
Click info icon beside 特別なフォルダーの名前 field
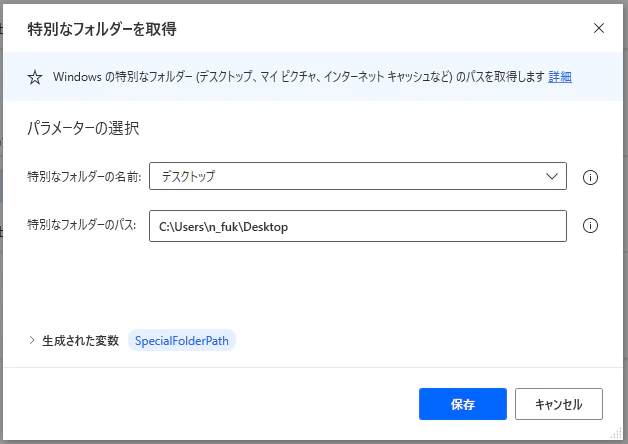tap(590, 177)
